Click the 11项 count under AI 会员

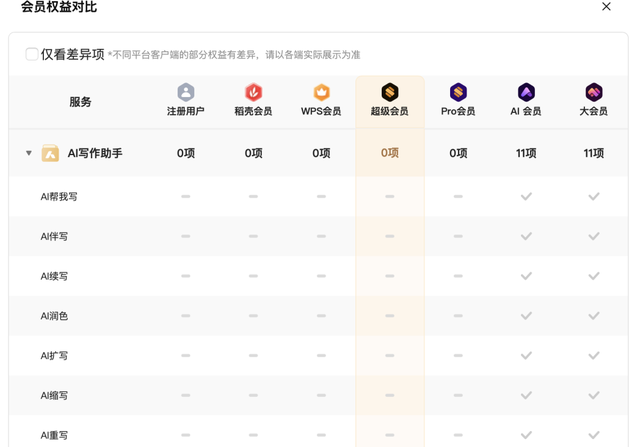point(526,154)
